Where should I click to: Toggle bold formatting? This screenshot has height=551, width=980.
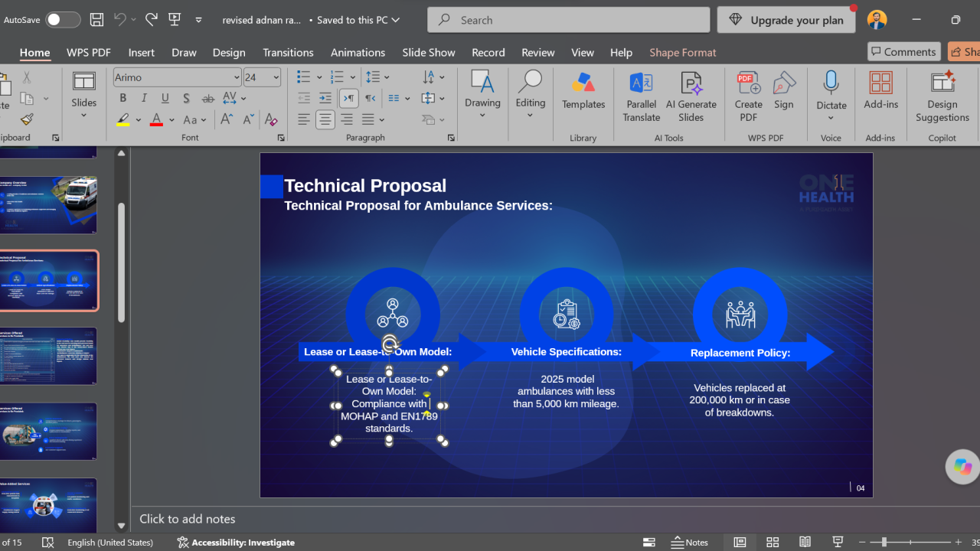click(x=122, y=98)
